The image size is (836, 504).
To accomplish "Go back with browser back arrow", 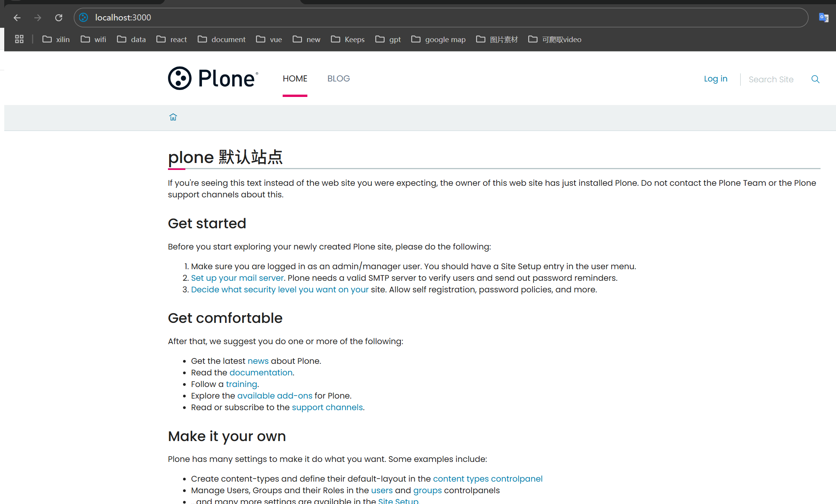I will [x=17, y=18].
